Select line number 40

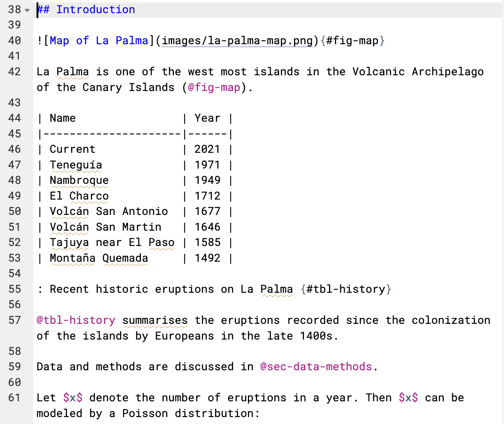[x=14, y=41]
